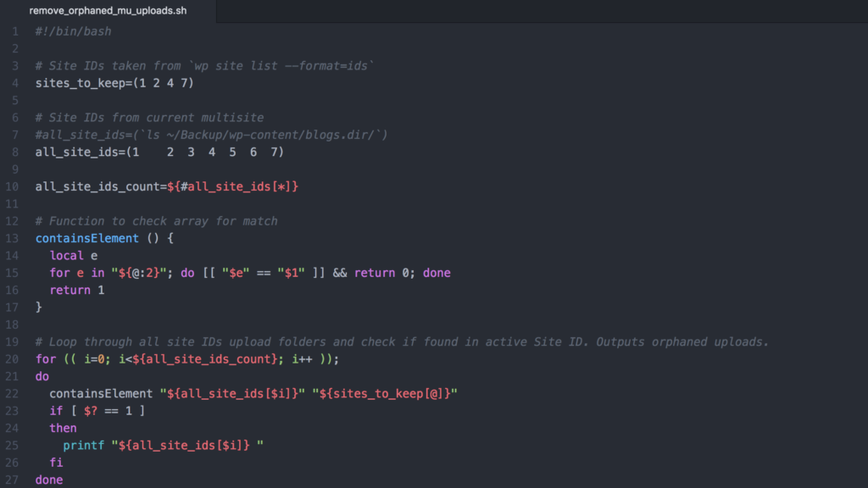Place cursor on the #!/bin/bash shebang
The width and height of the screenshot is (868, 488).
coord(73,31)
